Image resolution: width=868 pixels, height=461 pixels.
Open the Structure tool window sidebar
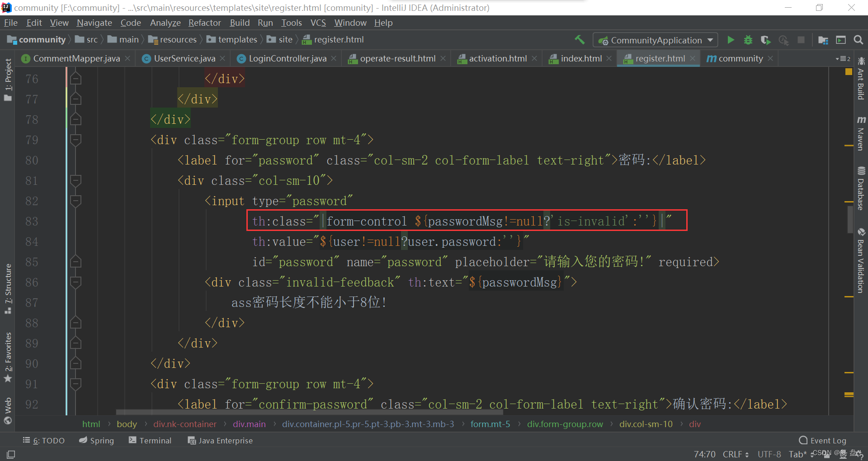8,289
